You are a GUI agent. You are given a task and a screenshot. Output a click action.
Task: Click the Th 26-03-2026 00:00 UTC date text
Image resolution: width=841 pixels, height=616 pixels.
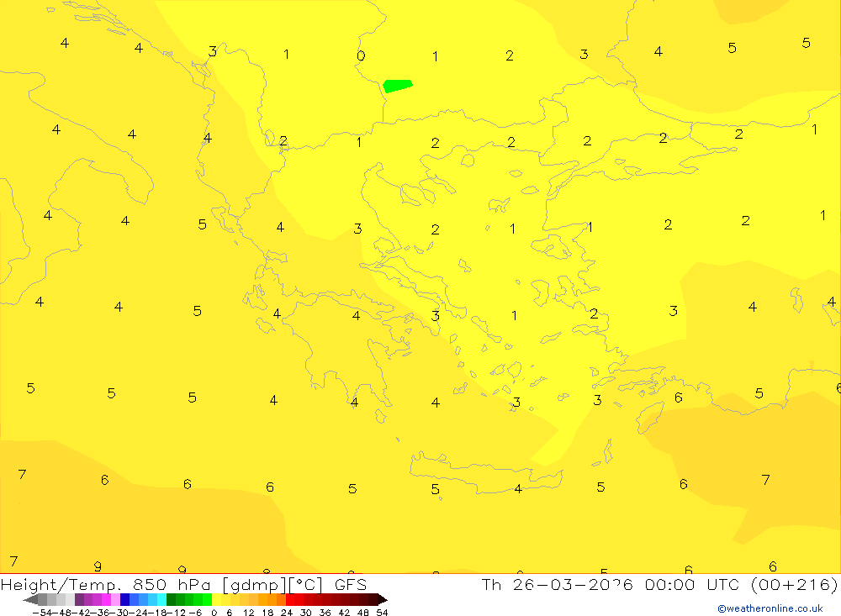[x=612, y=584]
